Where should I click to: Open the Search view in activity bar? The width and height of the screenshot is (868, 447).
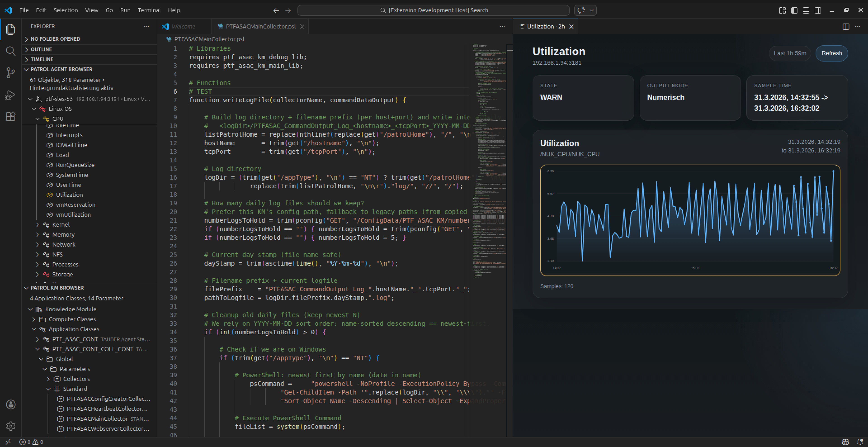click(x=11, y=51)
